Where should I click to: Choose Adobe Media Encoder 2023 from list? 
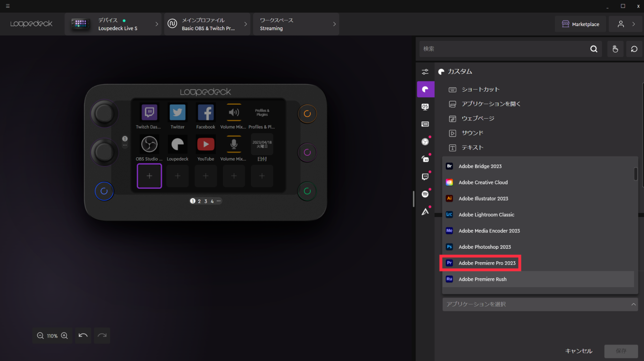(x=538, y=231)
